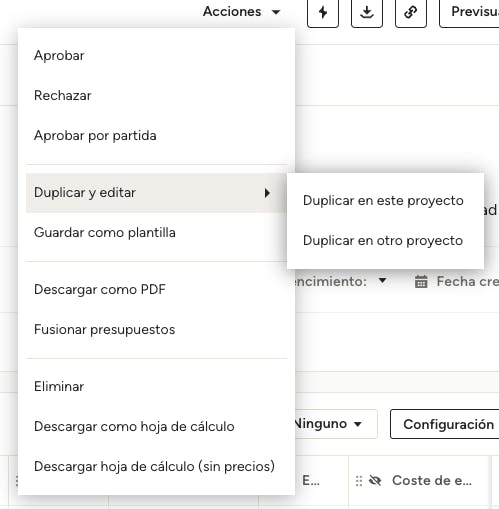Click the Previsualizar button
499x509 pixels.
click(x=469, y=13)
